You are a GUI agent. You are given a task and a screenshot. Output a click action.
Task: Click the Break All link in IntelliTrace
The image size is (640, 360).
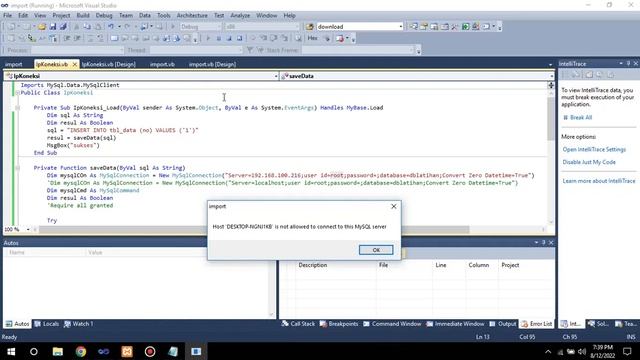coord(580,118)
